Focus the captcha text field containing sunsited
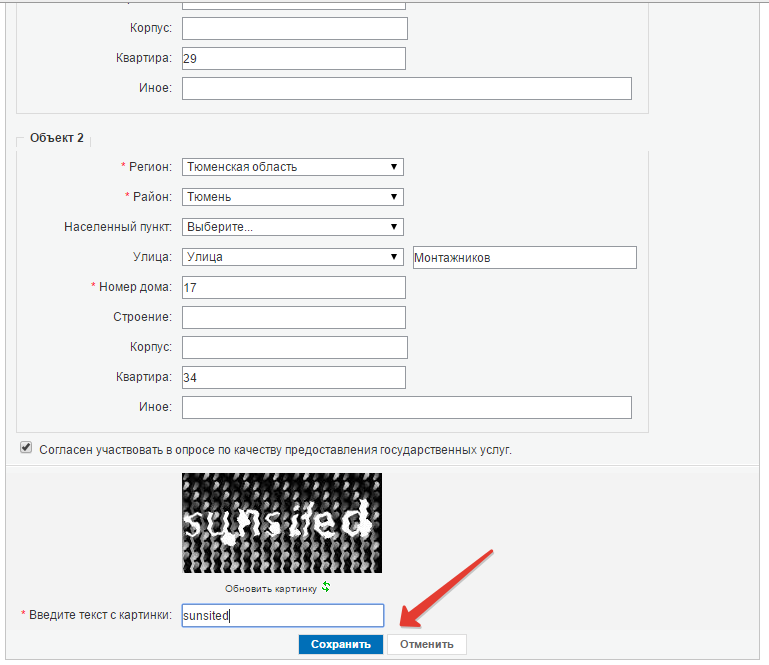 coord(282,616)
